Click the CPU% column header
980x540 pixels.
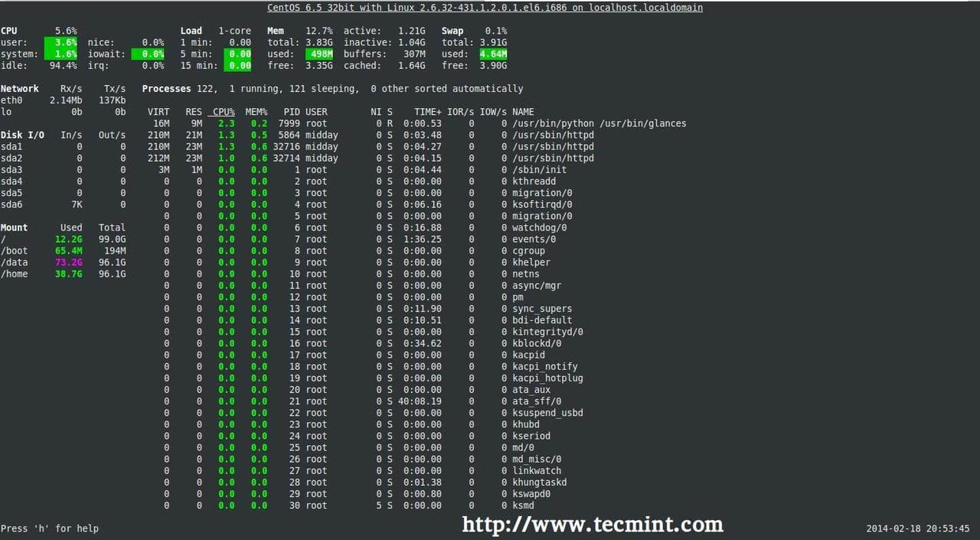pyautogui.click(x=224, y=112)
